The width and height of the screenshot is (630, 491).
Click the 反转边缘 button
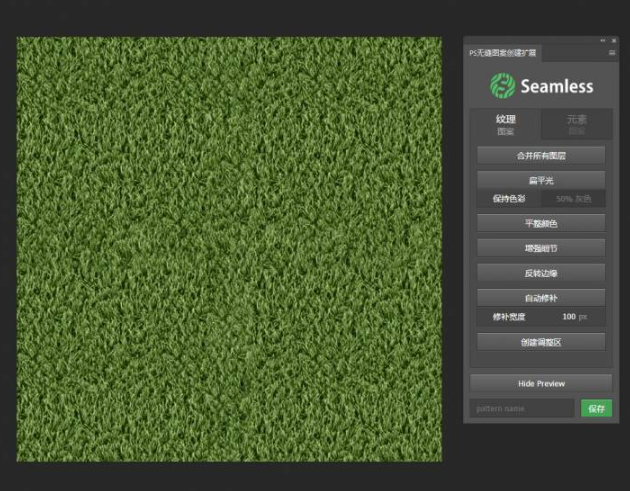(541, 272)
